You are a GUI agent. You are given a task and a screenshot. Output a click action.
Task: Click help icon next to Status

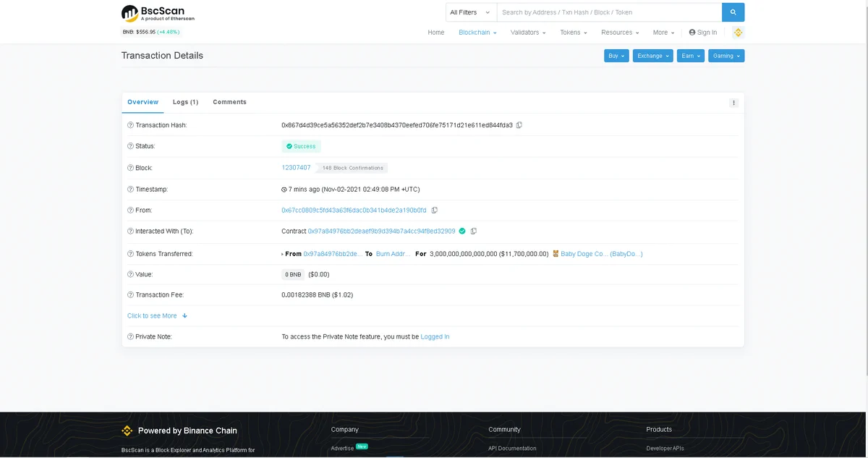[x=130, y=146]
